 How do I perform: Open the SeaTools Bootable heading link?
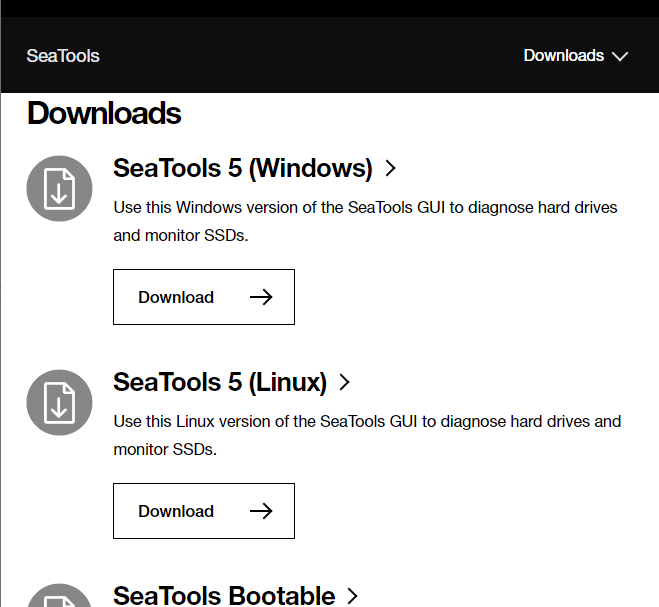[235, 595]
